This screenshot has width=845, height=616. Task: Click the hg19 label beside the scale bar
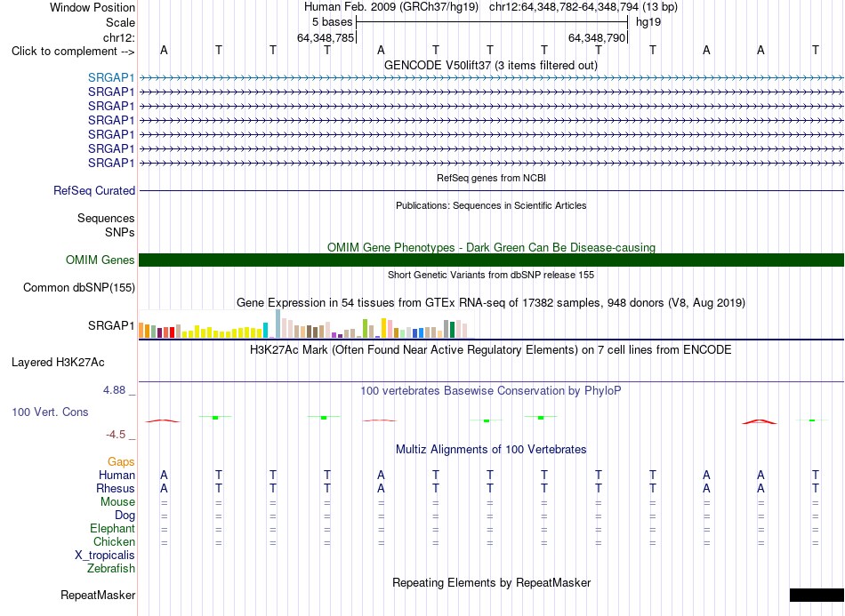click(x=648, y=22)
